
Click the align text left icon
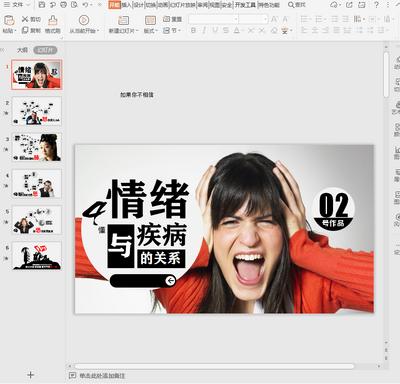click(x=304, y=31)
